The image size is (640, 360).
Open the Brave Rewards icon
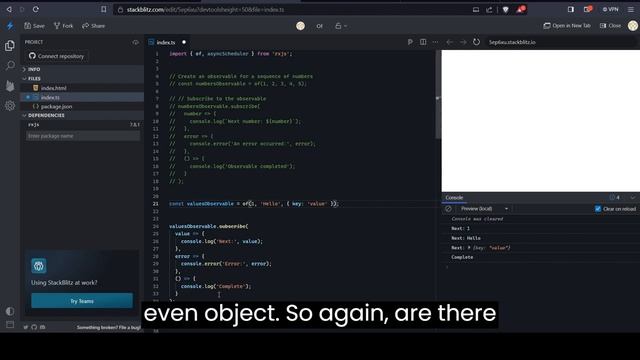coord(520,9)
